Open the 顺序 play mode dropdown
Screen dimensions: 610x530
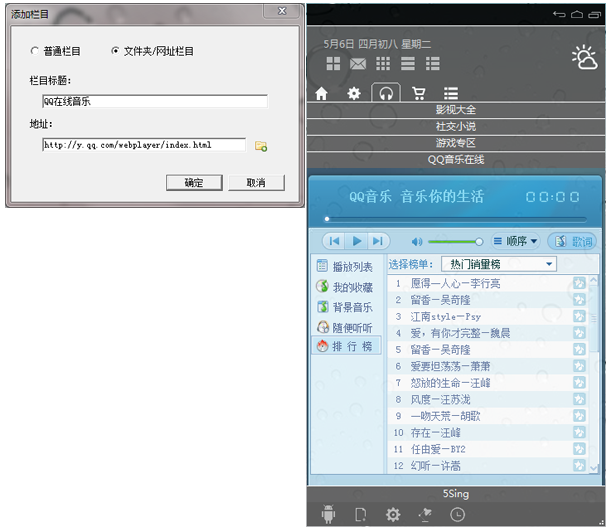click(515, 241)
